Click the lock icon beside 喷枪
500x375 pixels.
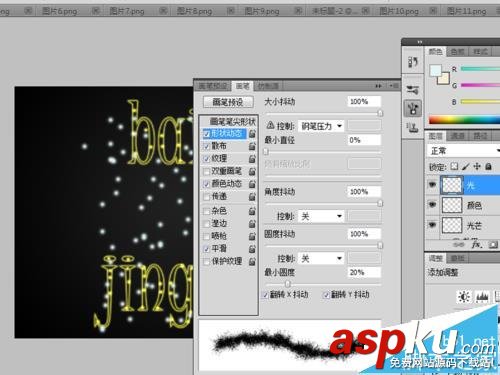[x=252, y=236]
